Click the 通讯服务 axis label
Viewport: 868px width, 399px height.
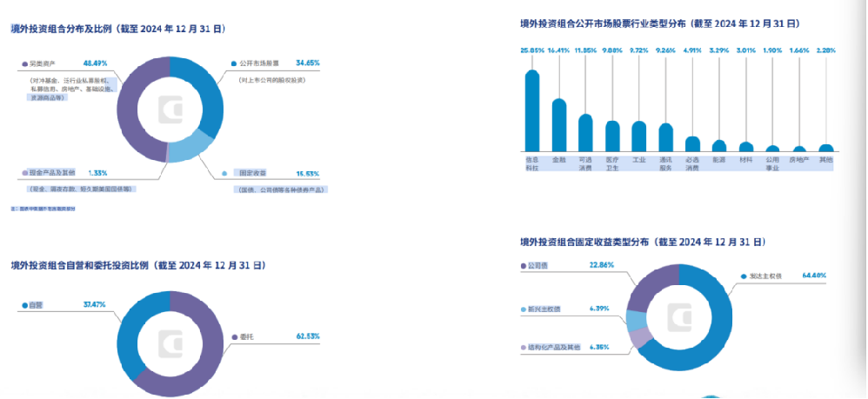(665, 163)
